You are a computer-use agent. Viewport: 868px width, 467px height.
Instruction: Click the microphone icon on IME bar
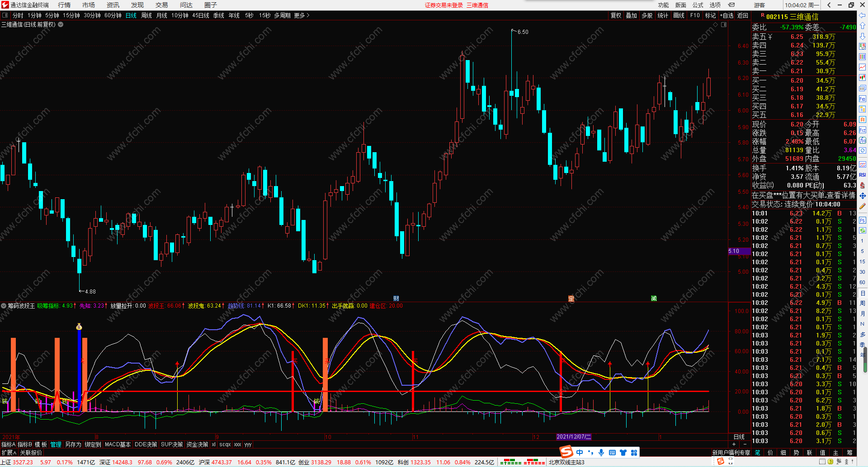click(601, 453)
